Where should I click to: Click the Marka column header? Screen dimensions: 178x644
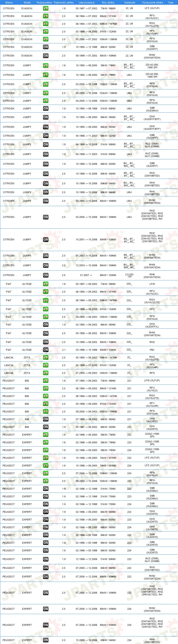pyautogui.click(x=9, y=2)
